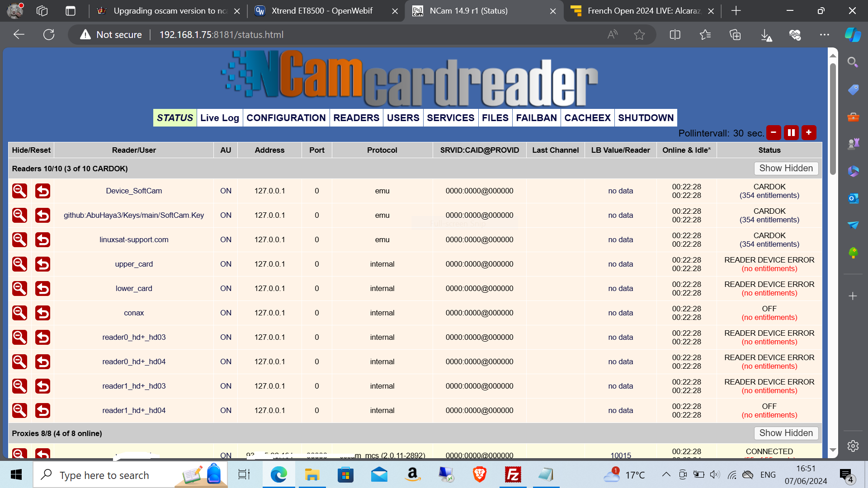Add this page to favorites
The image size is (868, 488).
[639, 35]
